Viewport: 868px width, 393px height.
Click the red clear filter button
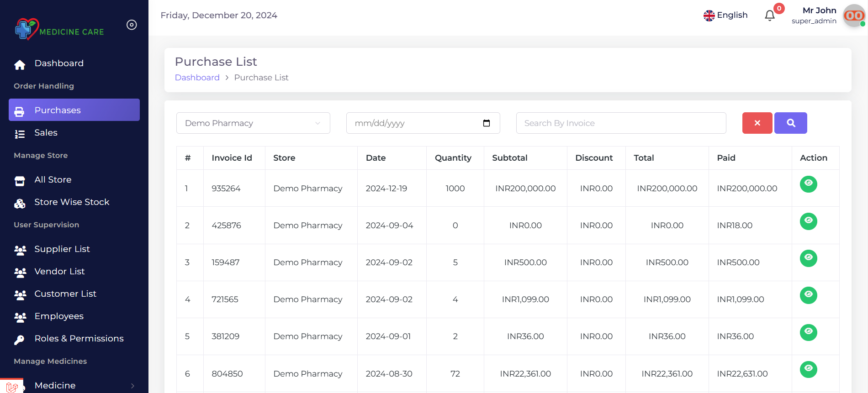757,123
